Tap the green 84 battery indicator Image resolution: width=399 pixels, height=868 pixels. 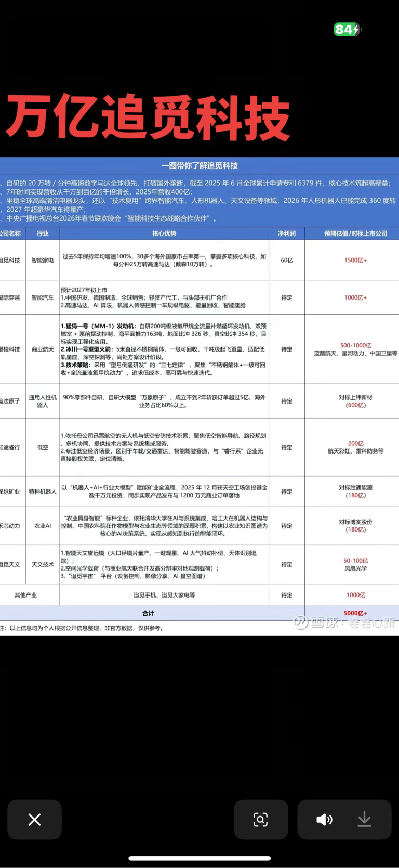tap(347, 30)
